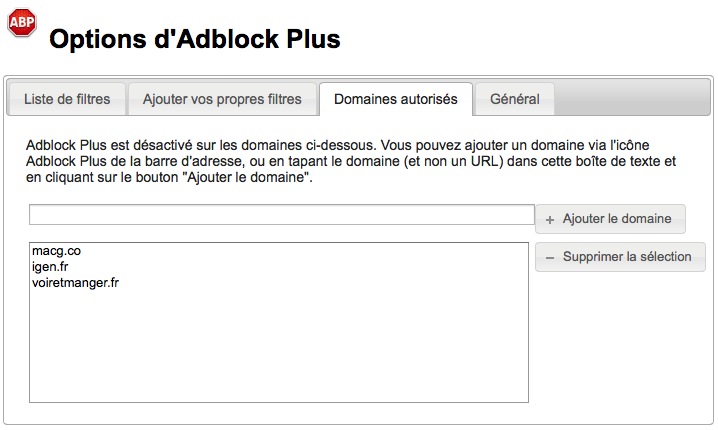Viewport: 718px width, 430px height.
Task: Go to the Général tab
Action: click(x=515, y=99)
